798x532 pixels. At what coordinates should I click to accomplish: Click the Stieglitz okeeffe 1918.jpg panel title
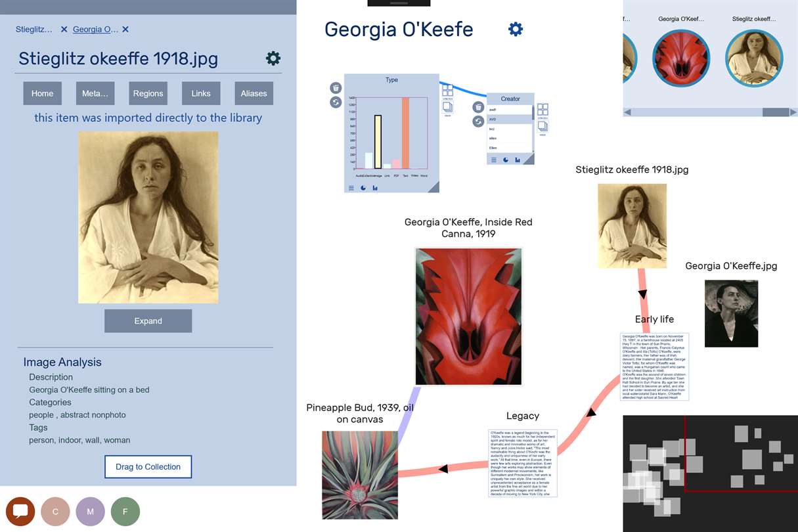point(118,58)
